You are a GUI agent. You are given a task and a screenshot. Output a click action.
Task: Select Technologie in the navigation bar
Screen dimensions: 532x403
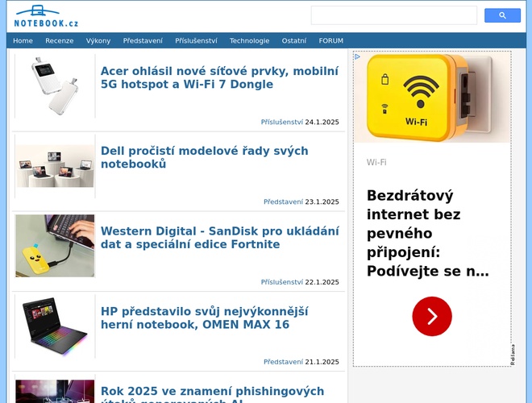click(x=249, y=40)
